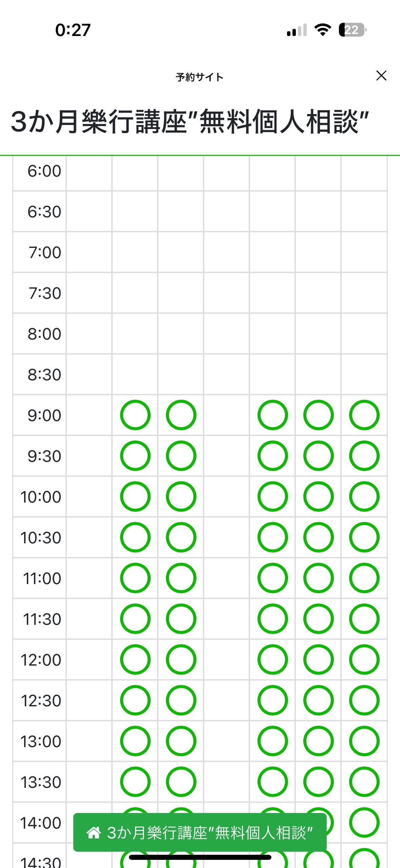Select the 9:00 slot in the second day column
The image size is (400, 868).
[135, 415]
